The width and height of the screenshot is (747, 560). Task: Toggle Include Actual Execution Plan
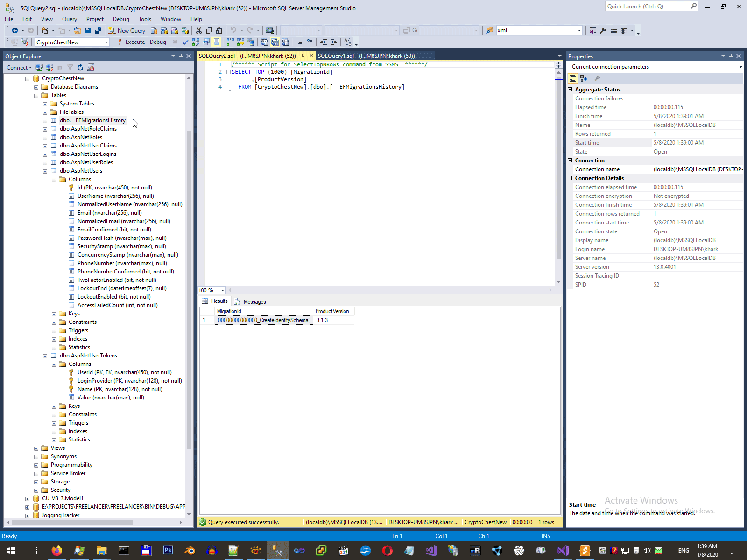click(230, 42)
